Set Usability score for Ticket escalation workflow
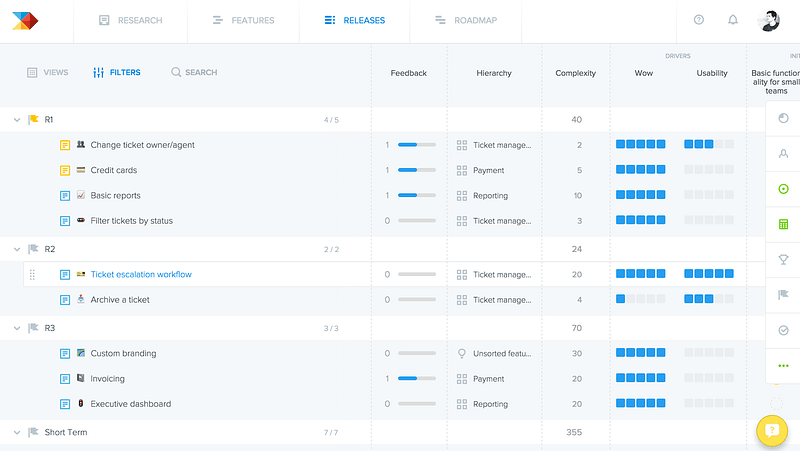Screen dimensions: 800x451 [709, 274]
